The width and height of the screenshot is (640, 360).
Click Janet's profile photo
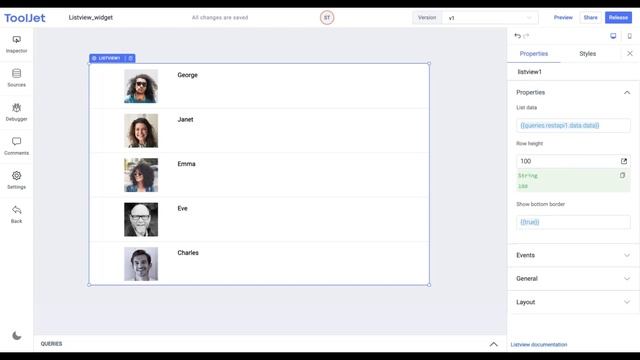coord(141,131)
